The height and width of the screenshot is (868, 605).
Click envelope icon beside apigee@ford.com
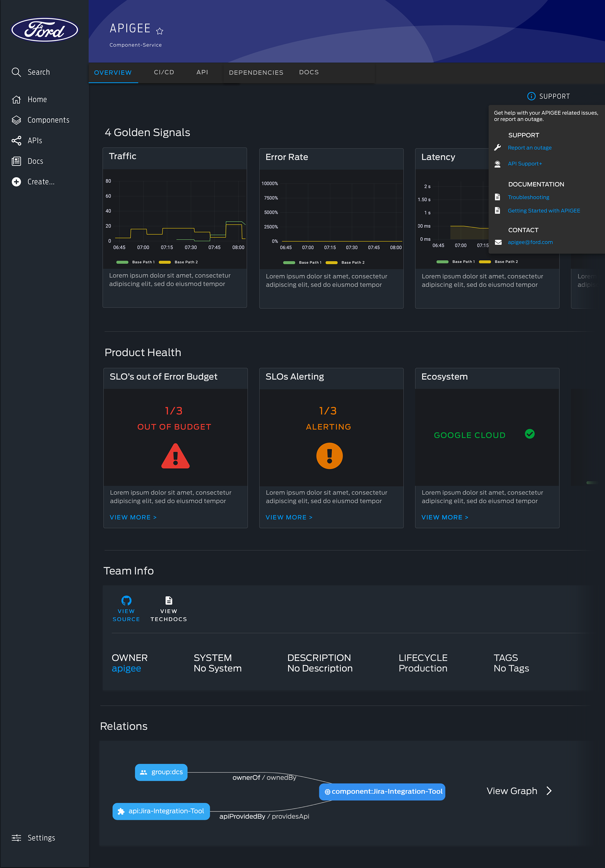[x=498, y=242]
